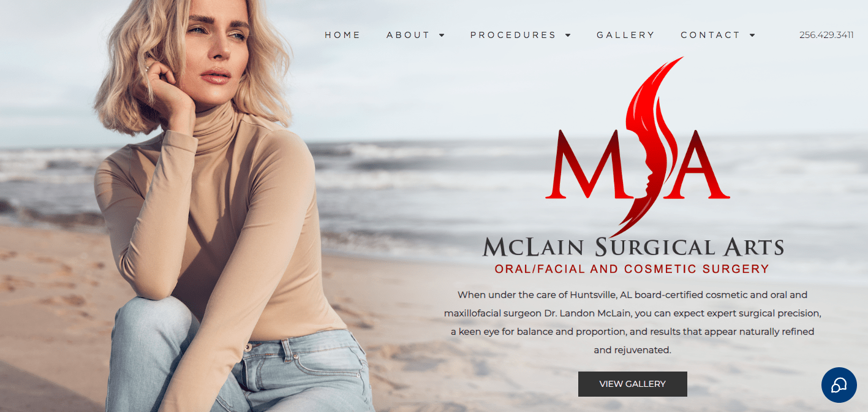
Task: Click the McLain Surgical Arts title text
Action: [x=633, y=247]
